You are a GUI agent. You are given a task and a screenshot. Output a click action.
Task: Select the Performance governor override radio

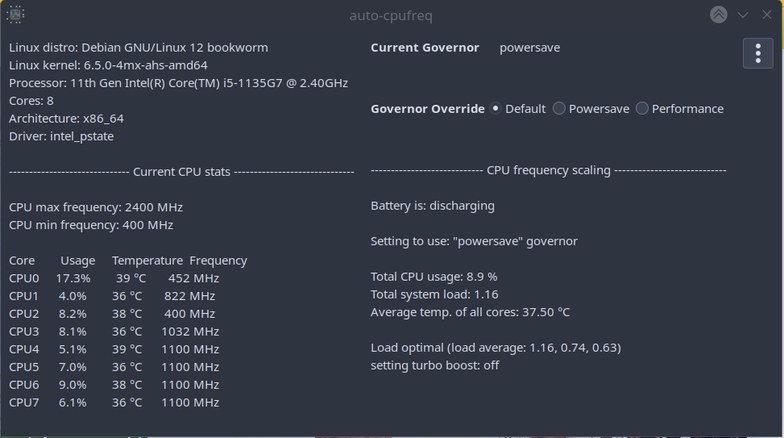642,108
